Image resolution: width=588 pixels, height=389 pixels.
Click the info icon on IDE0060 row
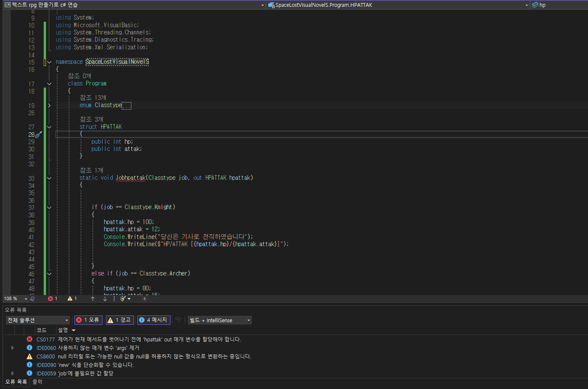[x=29, y=348]
